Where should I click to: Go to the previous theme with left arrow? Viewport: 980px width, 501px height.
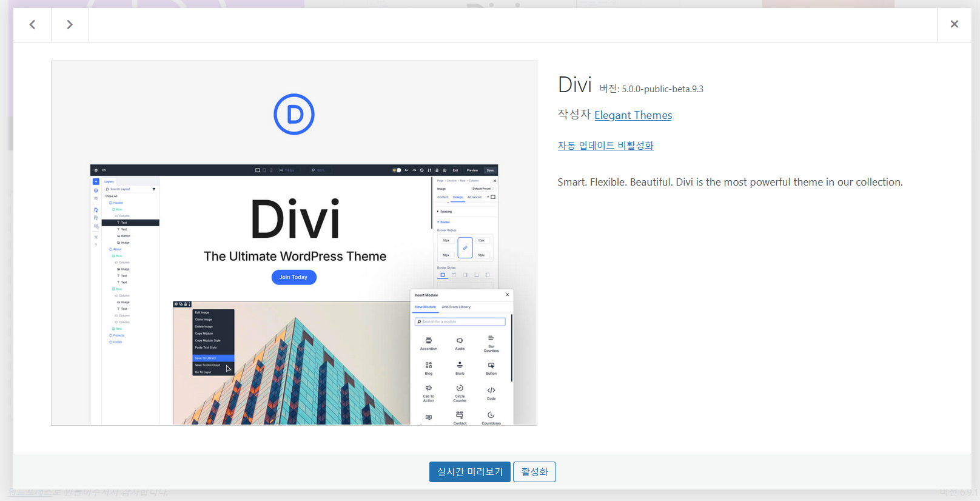click(x=32, y=25)
